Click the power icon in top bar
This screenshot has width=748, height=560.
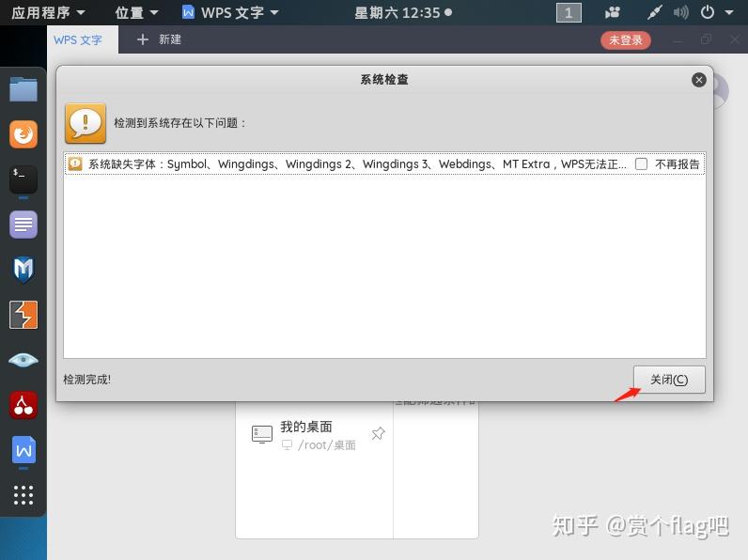tap(708, 12)
